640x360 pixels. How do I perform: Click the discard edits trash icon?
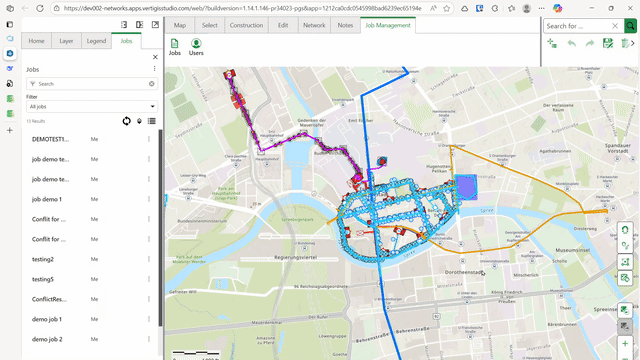[625, 43]
